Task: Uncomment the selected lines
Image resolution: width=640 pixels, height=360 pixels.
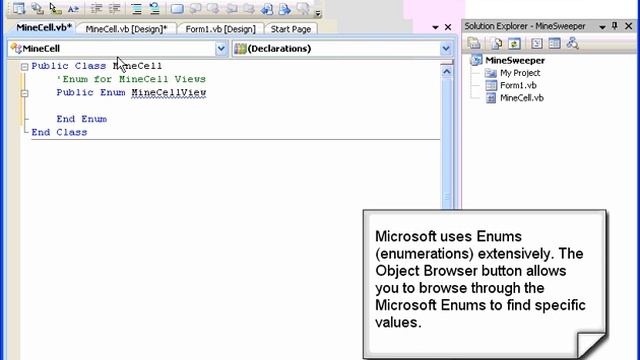Action: tap(154, 8)
